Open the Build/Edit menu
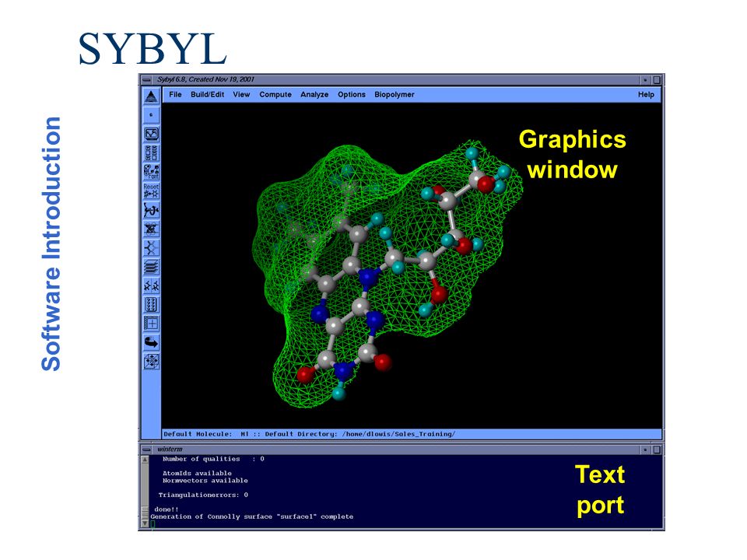This screenshot has width=747, height=560. coord(207,94)
